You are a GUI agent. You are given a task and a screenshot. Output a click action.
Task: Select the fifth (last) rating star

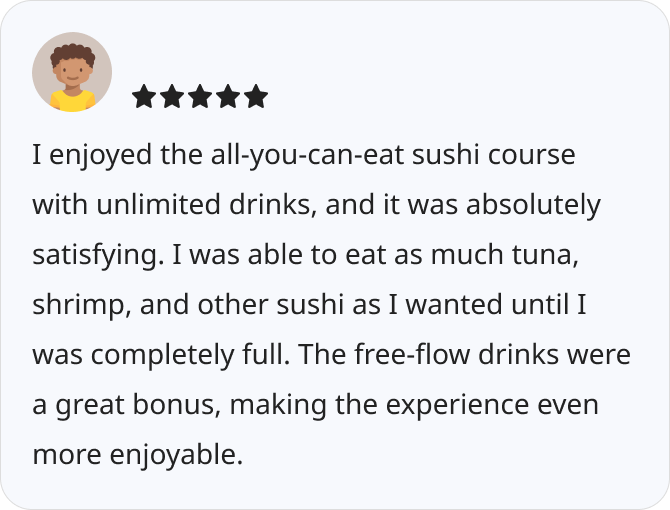[256, 97]
